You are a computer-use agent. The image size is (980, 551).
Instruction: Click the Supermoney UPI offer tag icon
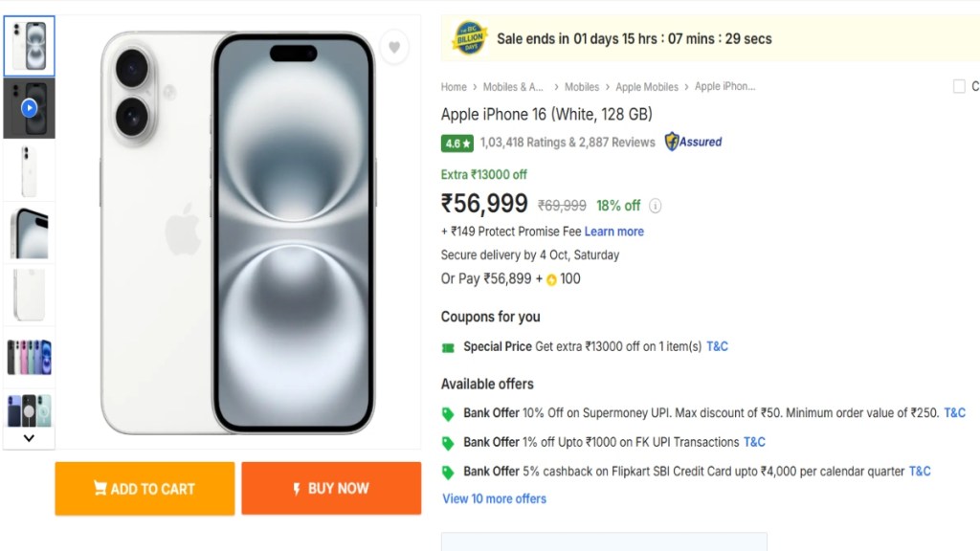click(447, 414)
